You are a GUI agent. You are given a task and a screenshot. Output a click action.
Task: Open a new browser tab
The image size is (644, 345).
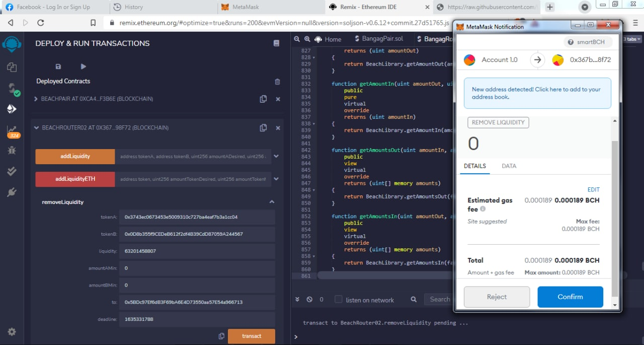tap(550, 7)
